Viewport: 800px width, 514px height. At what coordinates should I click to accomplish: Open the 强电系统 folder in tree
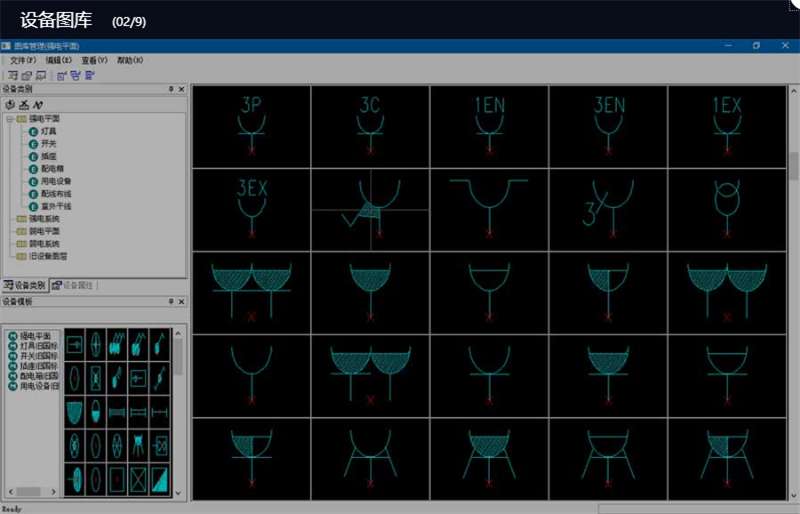coord(43,218)
